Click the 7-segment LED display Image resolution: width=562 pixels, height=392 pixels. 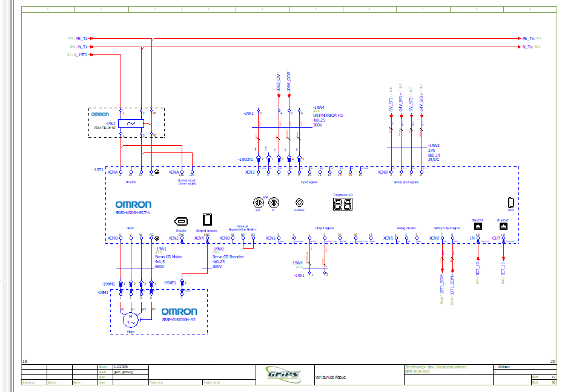point(343,204)
